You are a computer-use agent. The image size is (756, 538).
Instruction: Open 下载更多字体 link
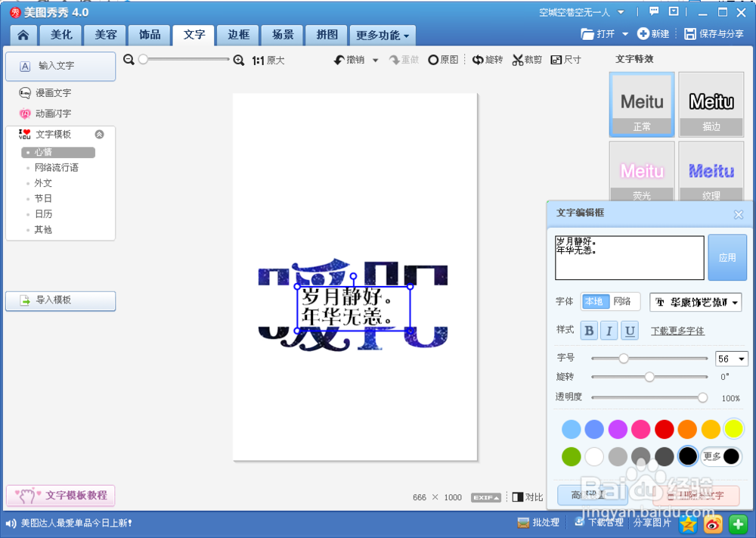tap(677, 331)
